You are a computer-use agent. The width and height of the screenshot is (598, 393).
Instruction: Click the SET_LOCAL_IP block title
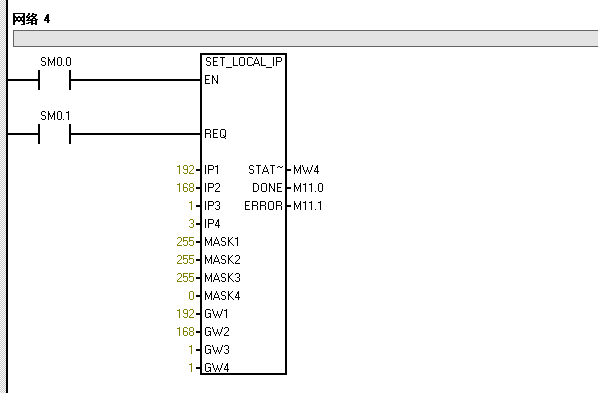coord(243,62)
